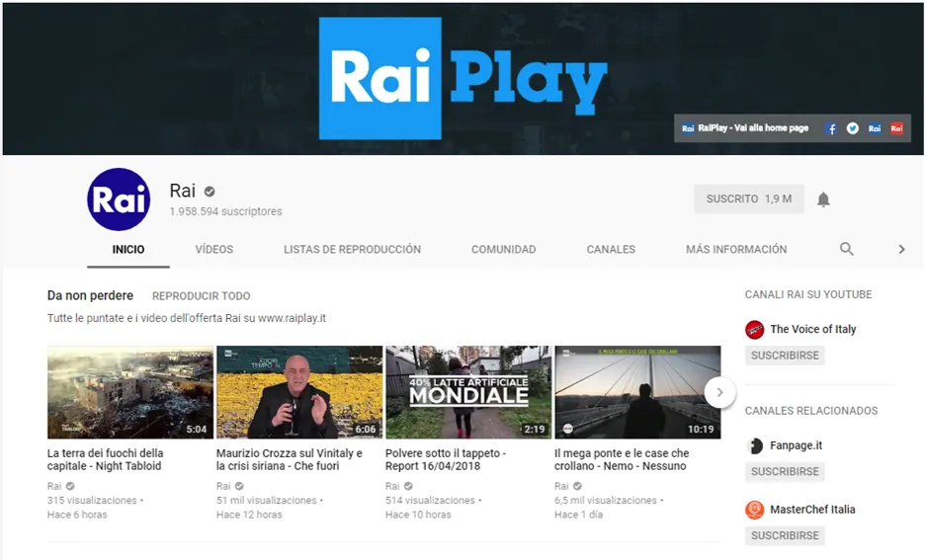Image resolution: width=927 pixels, height=560 pixels.
Task: Open title Il mega ponte e le case
Action: [622, 459]
